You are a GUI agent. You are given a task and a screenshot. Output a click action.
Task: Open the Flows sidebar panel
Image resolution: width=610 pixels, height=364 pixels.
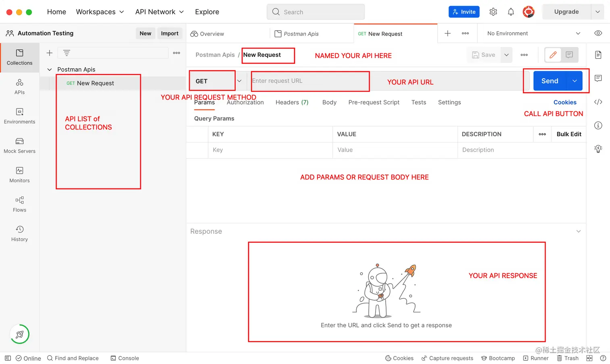click(19, 204)
